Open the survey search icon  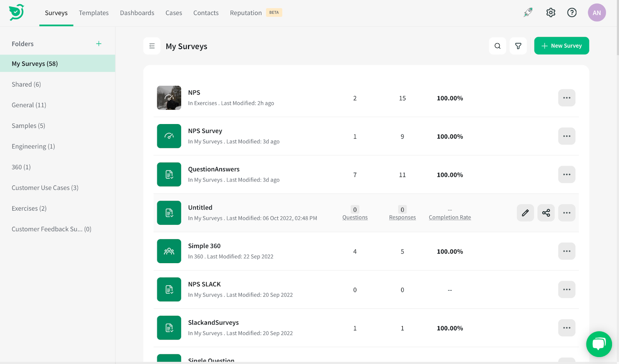point(498,46)
